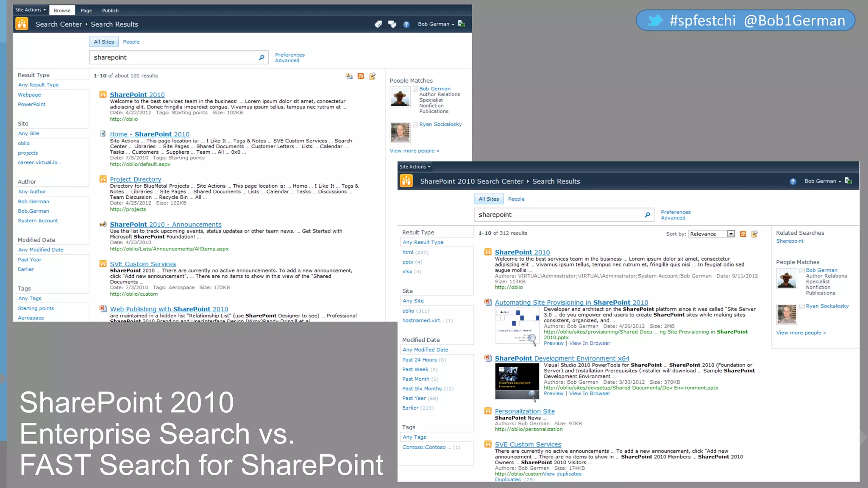Open RSS feed icon next to Sort by dropdown
This screenshot has height=488, width=868.
(x=743, y=234)
